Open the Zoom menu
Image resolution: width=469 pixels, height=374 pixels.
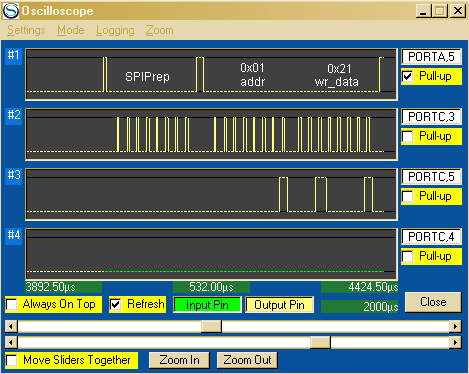click(159, 30)
